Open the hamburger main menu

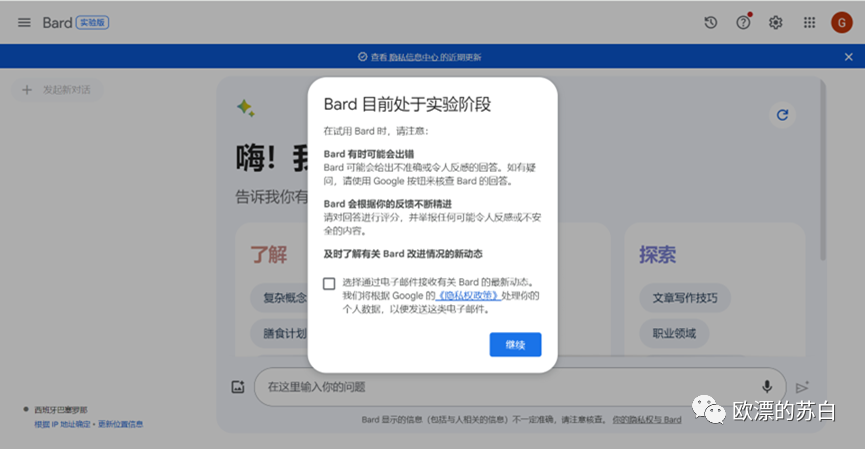pos(24,22)
